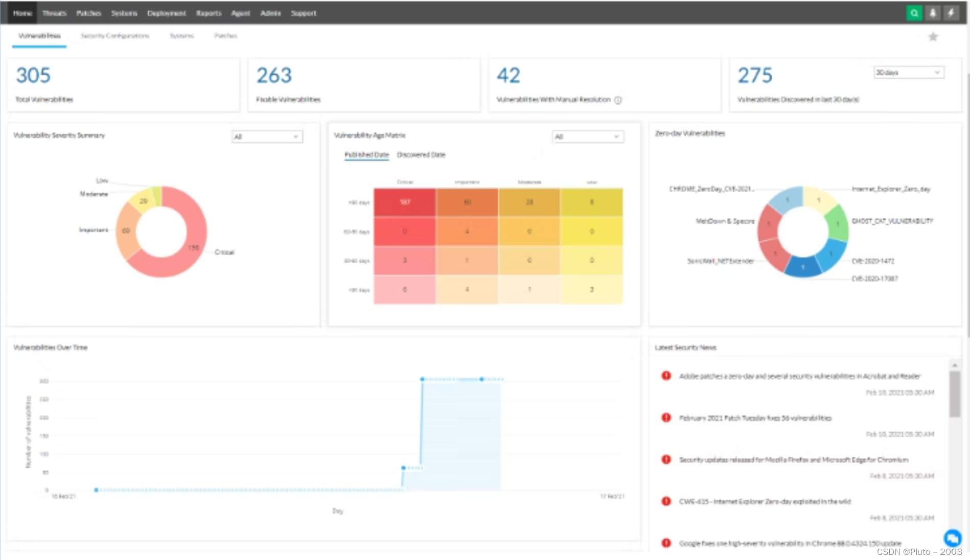Click the green search icon in top bar
970x560 pixels.
point(914,13)
